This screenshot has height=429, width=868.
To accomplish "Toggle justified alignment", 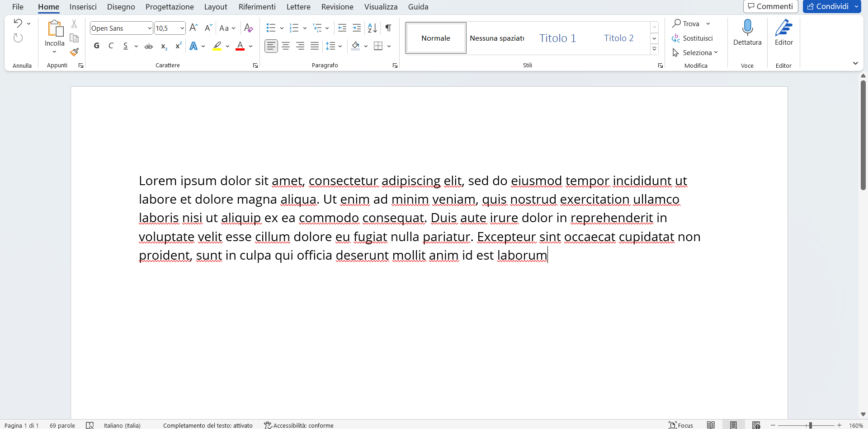I will pyautogui.click(x=315, y=46).
